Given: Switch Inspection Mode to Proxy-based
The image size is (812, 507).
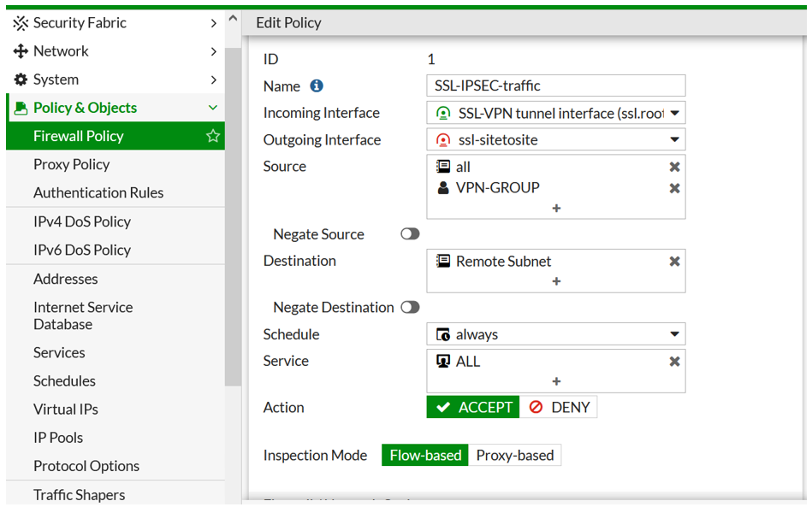Looking at the screenshot, I should 514,456.
